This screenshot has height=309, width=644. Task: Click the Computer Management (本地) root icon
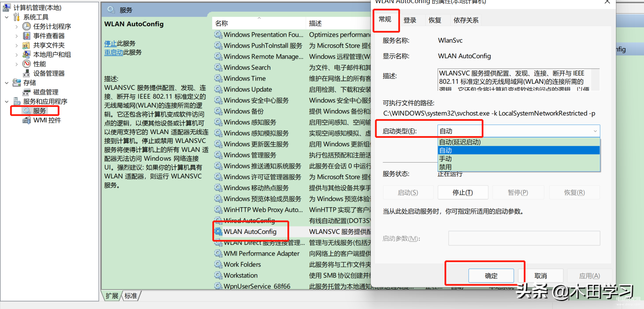click(7, 7)
